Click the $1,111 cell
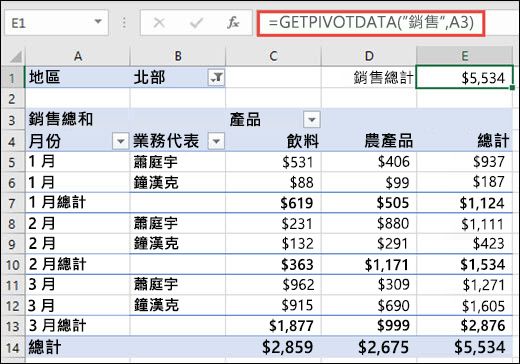The image size is (520, 364). (x=464, y=223)
